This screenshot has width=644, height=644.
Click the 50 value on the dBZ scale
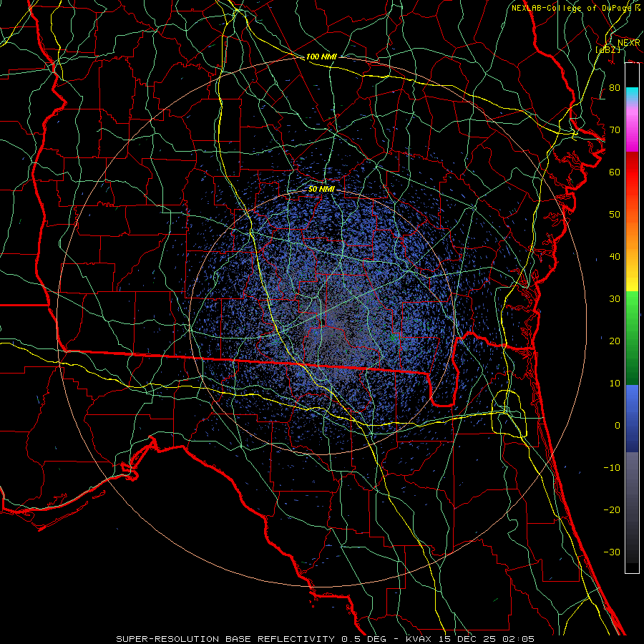pyautogui.click(x=615, y=215)
